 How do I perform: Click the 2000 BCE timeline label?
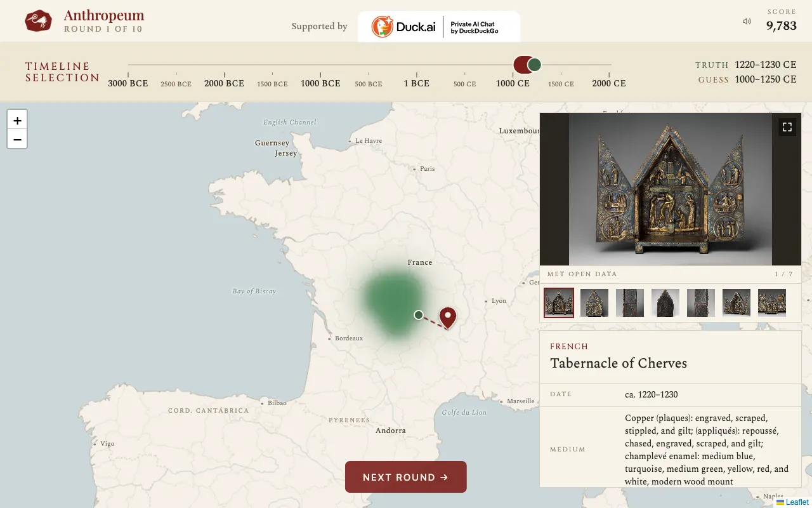tap(224, 83)
